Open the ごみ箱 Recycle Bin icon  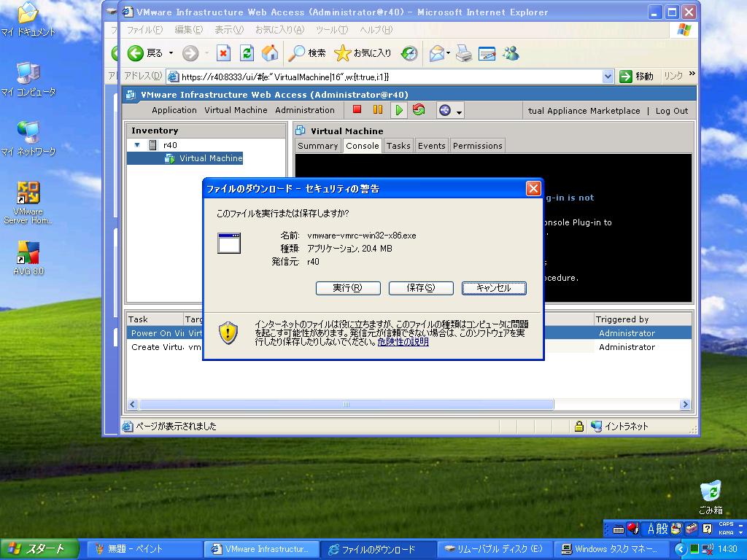pos(711,497)
